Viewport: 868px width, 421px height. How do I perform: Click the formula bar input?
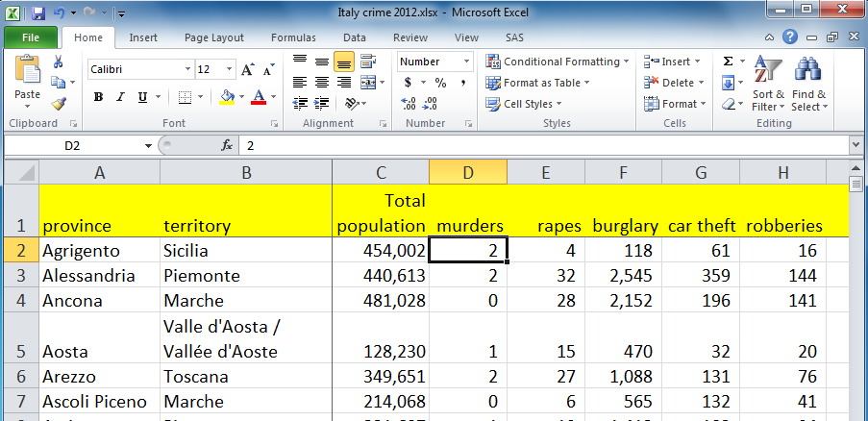(542, 145)
